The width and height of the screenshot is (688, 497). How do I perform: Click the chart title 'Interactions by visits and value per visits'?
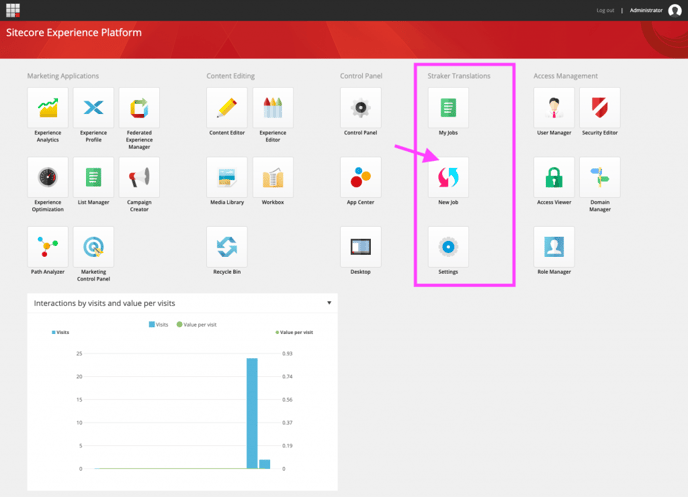point(104,303)
